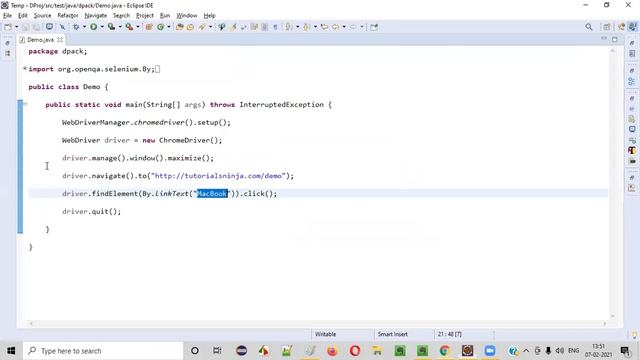Screen dimensions: 640x360
Task: Click the Quick Access magnifier icon
Action: click(589, 27)
